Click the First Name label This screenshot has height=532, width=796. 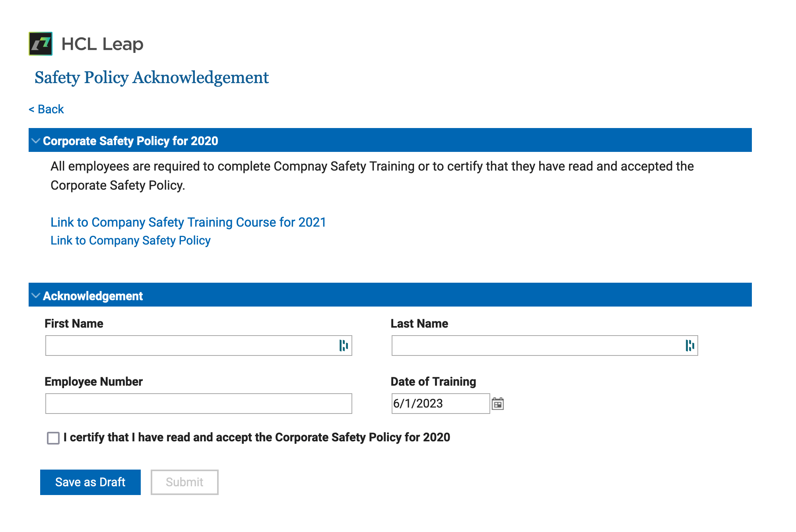tap(74, 324)
